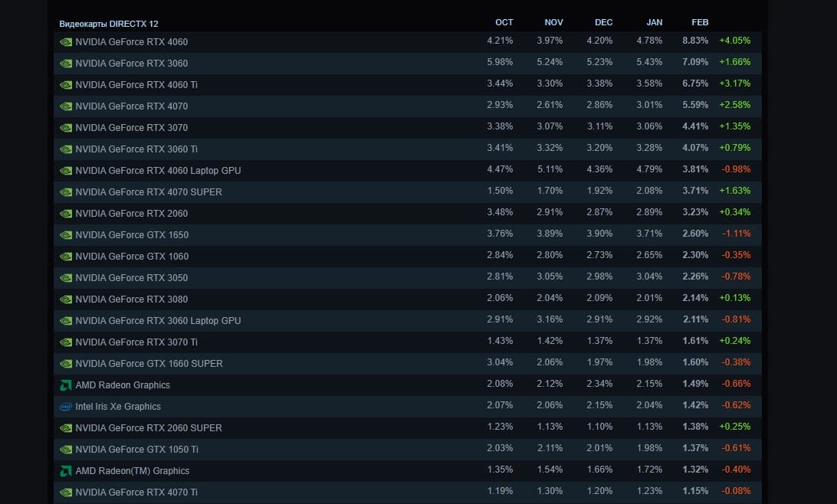Click NVIDIA logo beside GeForce RTX 3080

point(66,299)
